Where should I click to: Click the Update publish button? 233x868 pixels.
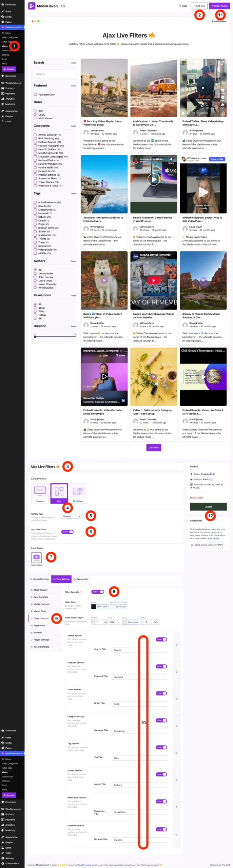(208, 507)
